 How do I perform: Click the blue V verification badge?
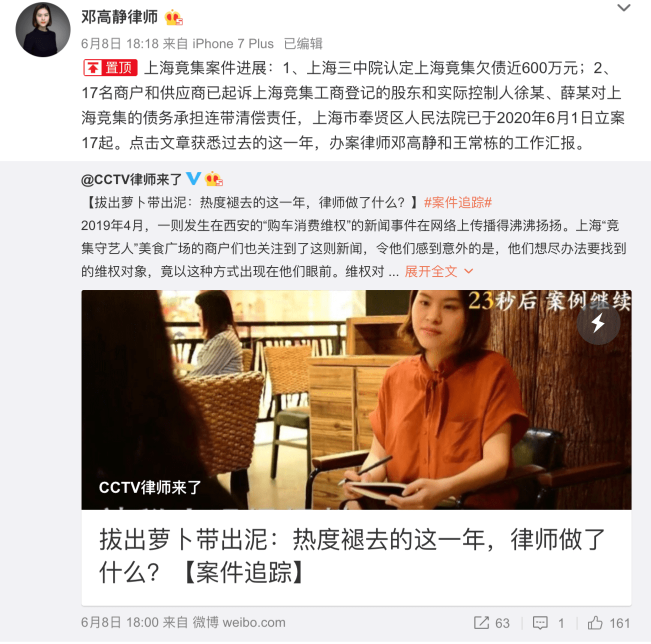point(193,178)
